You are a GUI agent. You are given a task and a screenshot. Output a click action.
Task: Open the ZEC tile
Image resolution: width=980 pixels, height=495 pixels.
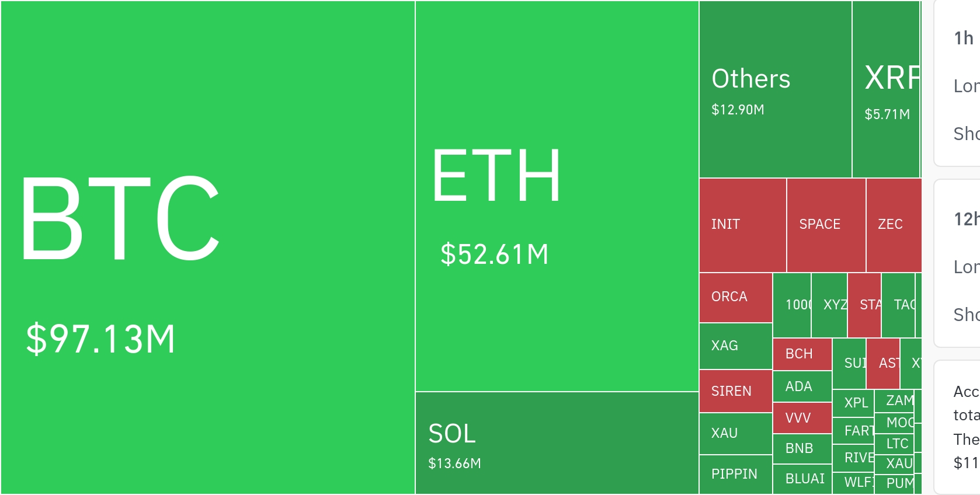point(893,225)
